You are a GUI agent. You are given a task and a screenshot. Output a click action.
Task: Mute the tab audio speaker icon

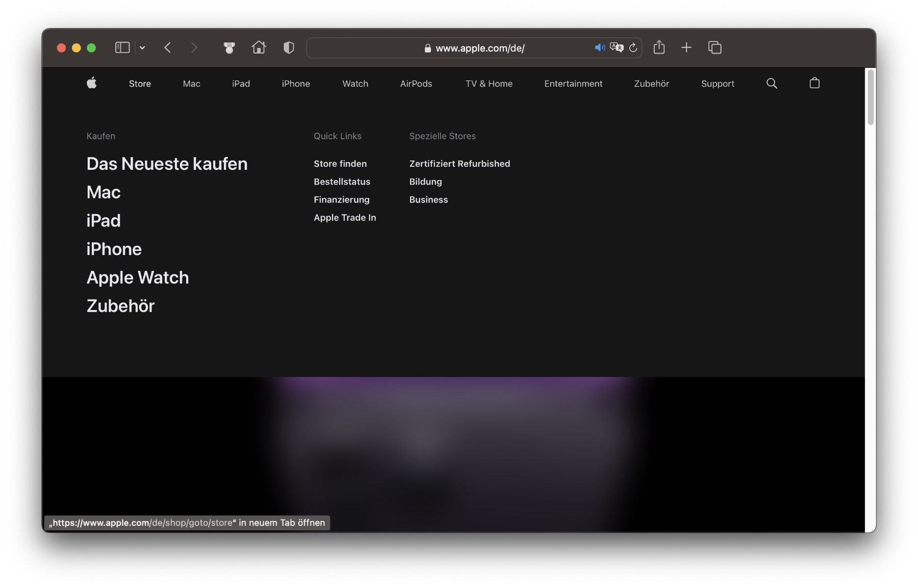[600, 47]
